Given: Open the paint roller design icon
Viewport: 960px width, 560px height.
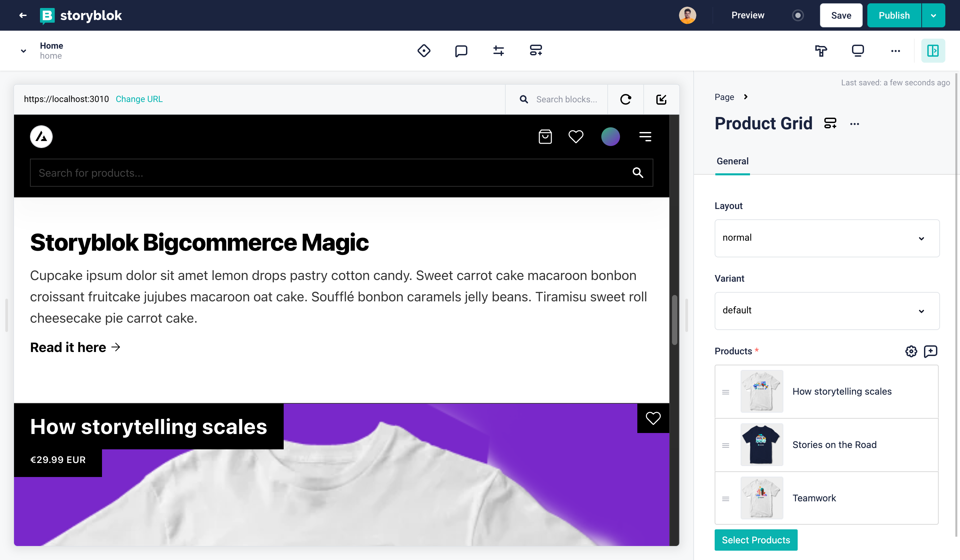Looking at the screenshot, I should (821, 50).
